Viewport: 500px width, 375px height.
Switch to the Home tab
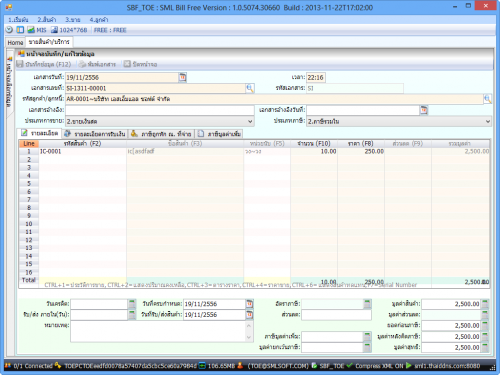[15, 42]
